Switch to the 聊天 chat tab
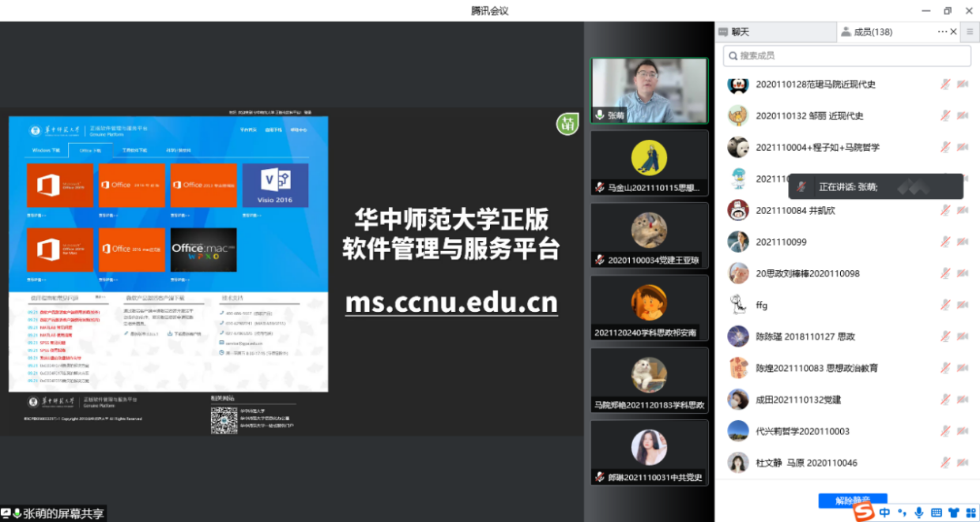The height and width of the screenshot is (522, 980). point(740,32)
